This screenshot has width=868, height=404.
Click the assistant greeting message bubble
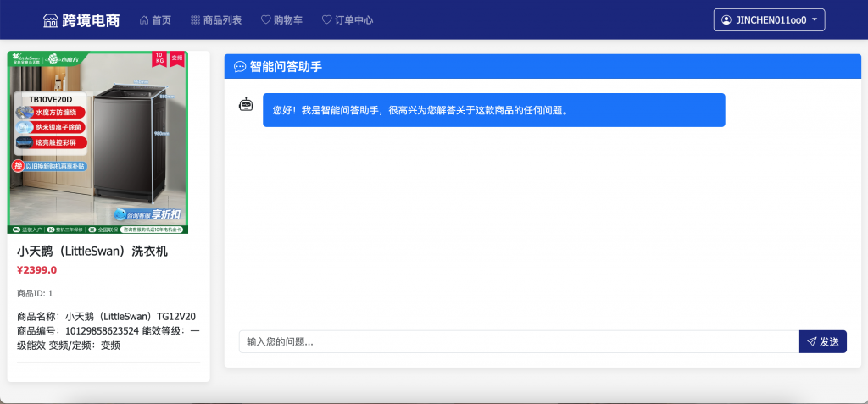point(494,110)
